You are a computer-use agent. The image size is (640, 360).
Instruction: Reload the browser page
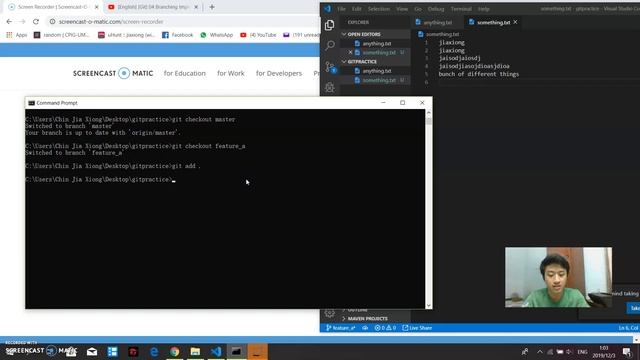(36, 22)
